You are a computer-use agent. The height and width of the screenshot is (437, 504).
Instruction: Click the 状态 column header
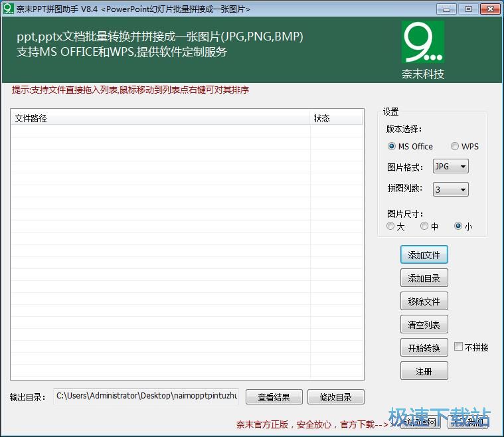coord(336,118)
